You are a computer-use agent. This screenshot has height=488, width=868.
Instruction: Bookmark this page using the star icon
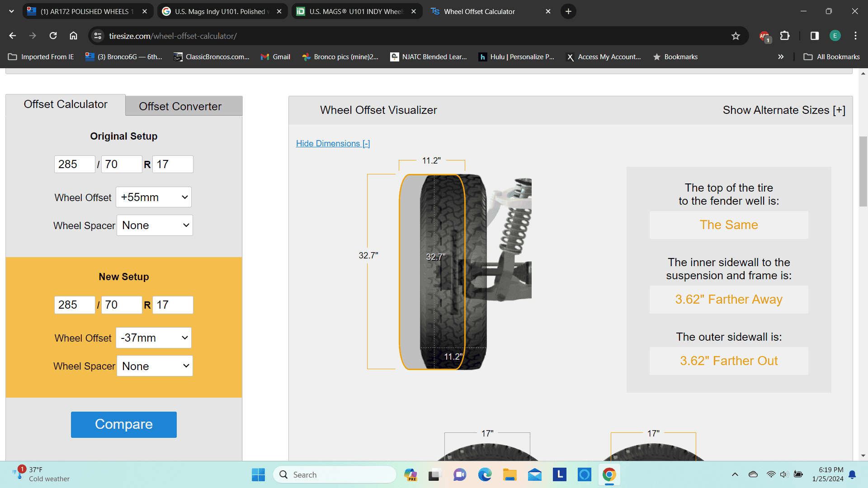pyautogui.click(x=736, y=36)
